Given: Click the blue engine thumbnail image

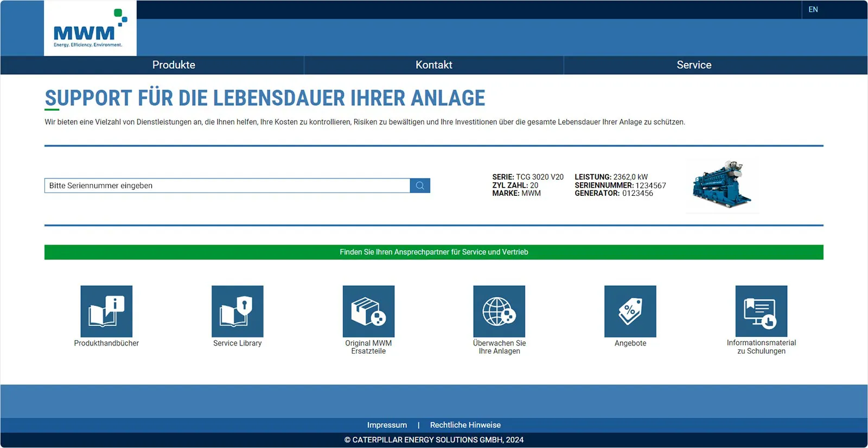Looking at the screenshot, I should 722,185.
